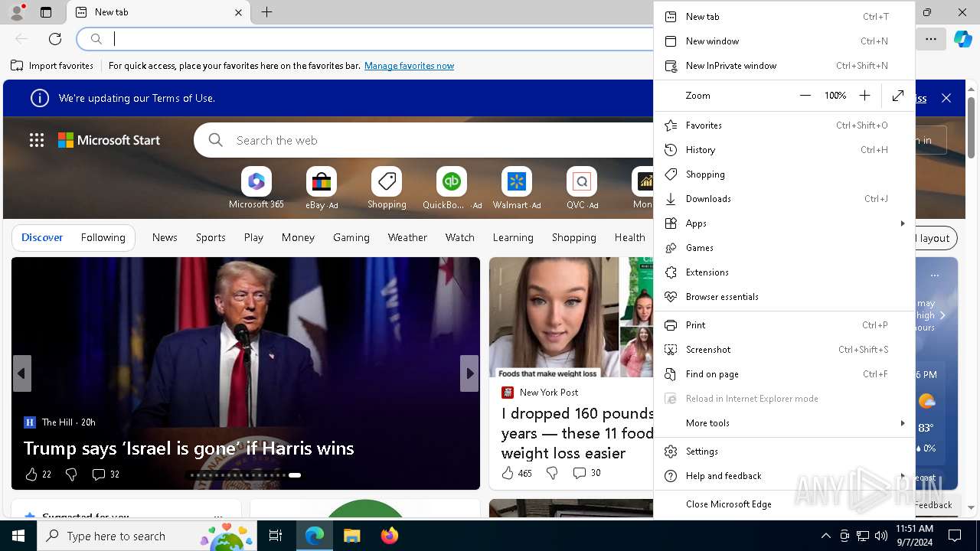Choose Print from the menu
Image resolution: width=980 pixels, height=551 pixels.
[785, 324]
